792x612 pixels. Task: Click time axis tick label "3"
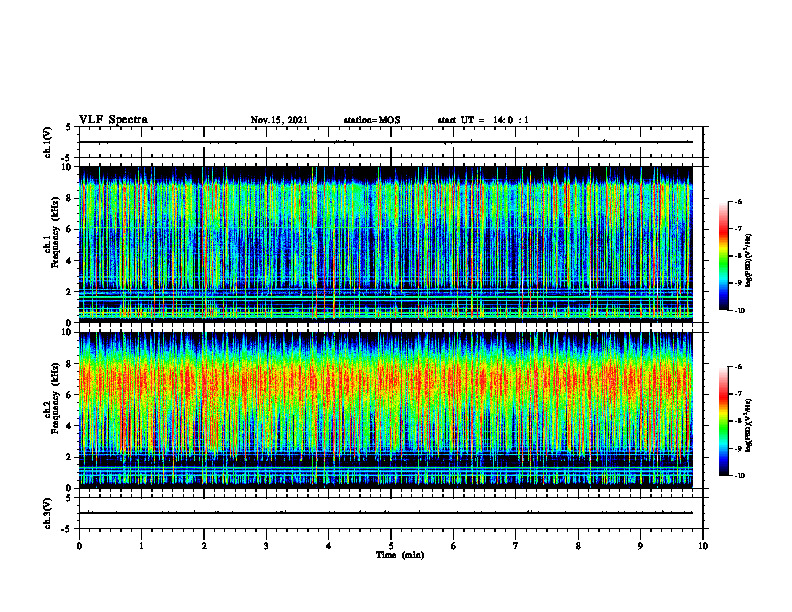click(x=266, y=546)
